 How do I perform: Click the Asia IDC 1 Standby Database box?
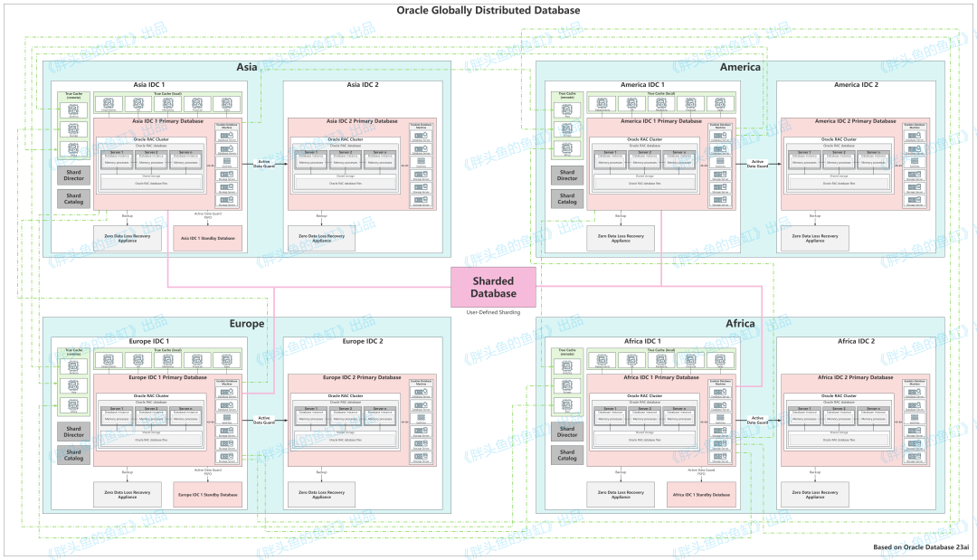(x=208, y=238)
